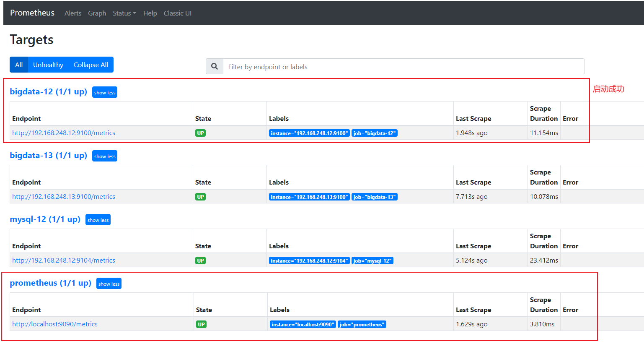Go to the Graph page
This screenshot has height=349, width=644.
click(x=97, y=13)
